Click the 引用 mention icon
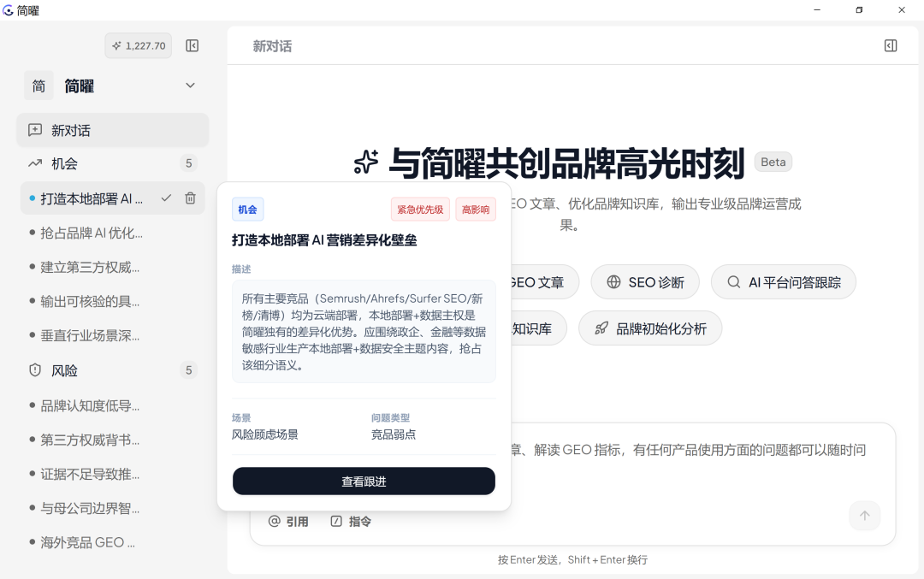This screenshot has height=579, width=924. pos(274,522)
